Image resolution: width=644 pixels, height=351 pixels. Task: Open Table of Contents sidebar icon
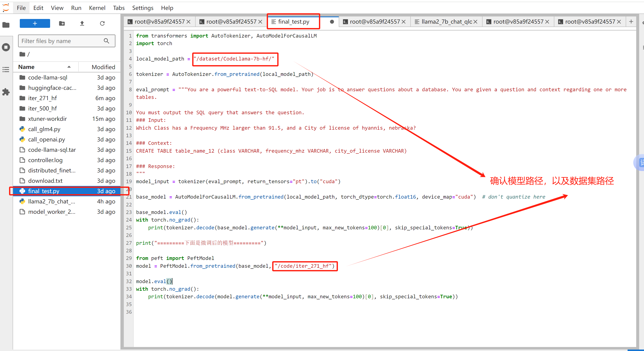(x=6, y=70)
